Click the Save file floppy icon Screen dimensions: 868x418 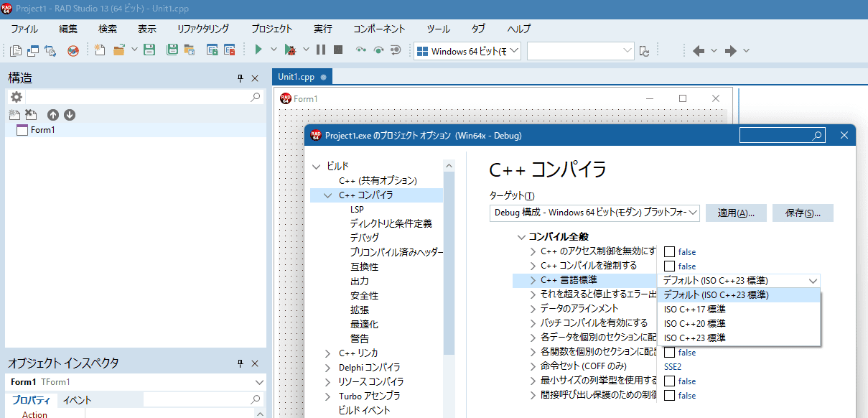click(x=149, y=50)
